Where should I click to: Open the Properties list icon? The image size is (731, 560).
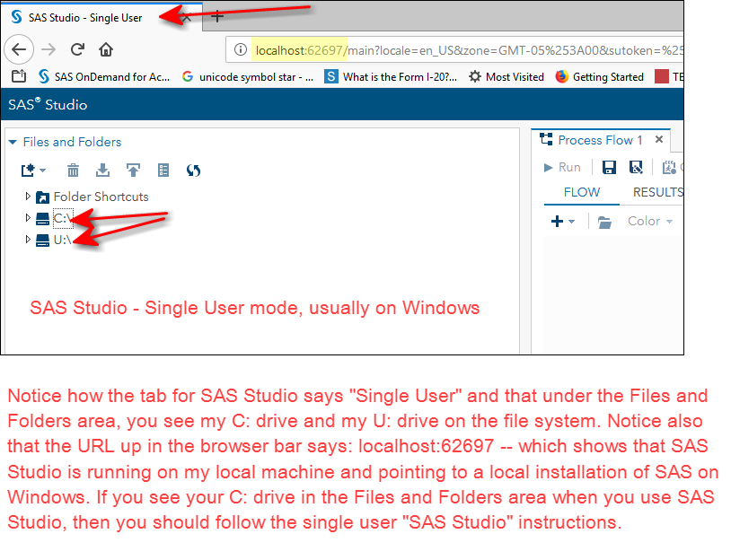coord(163,170)
